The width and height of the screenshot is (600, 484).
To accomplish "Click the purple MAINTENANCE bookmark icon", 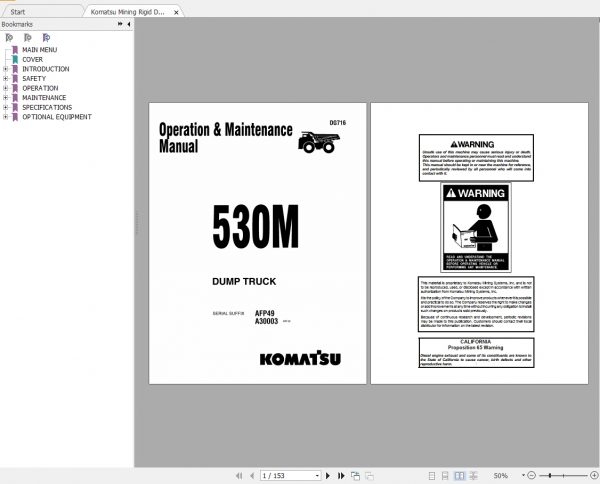I will point(15,98).
